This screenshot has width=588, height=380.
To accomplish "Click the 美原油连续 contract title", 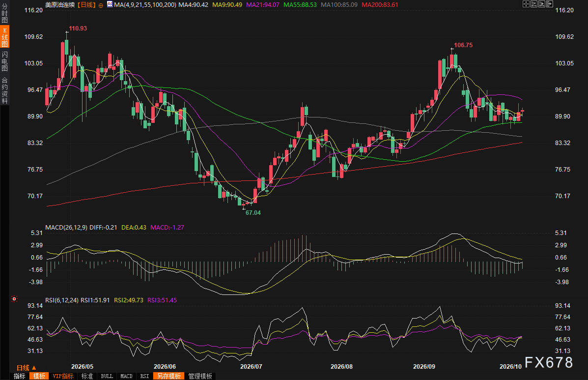I will [x=60, y=5].
